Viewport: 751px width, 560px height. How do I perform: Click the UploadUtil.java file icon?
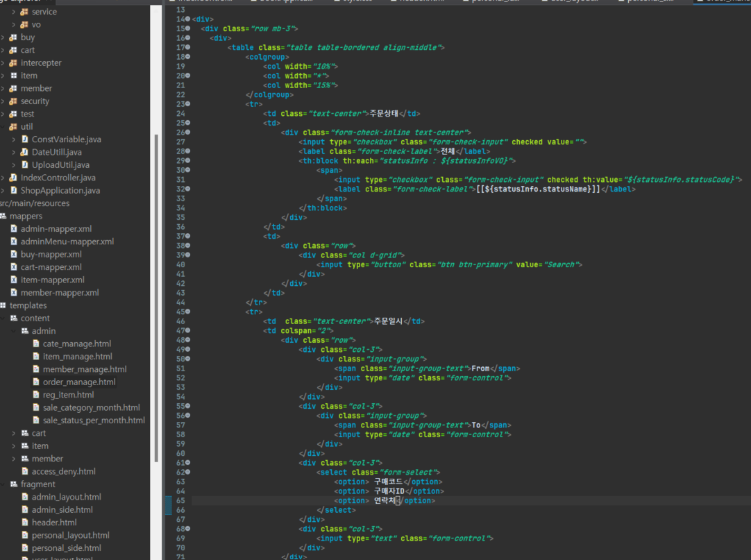pyautogui.click(x=24, y=165)
